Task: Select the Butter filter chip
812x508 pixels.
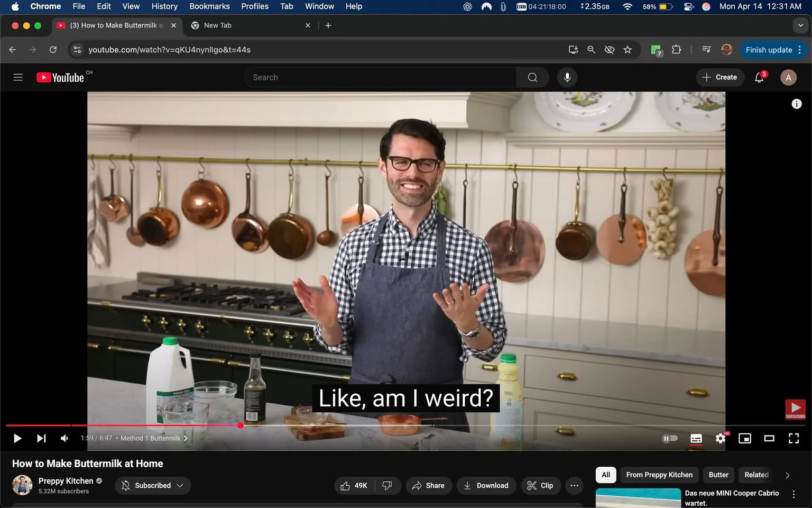Action: pyautogui.click(x=718, y=475)
